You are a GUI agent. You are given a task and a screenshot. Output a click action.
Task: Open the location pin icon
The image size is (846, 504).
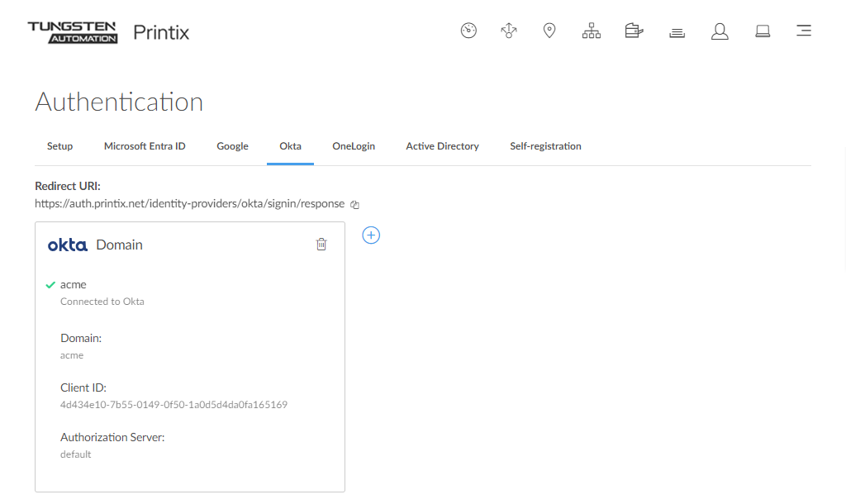(549, 31)
